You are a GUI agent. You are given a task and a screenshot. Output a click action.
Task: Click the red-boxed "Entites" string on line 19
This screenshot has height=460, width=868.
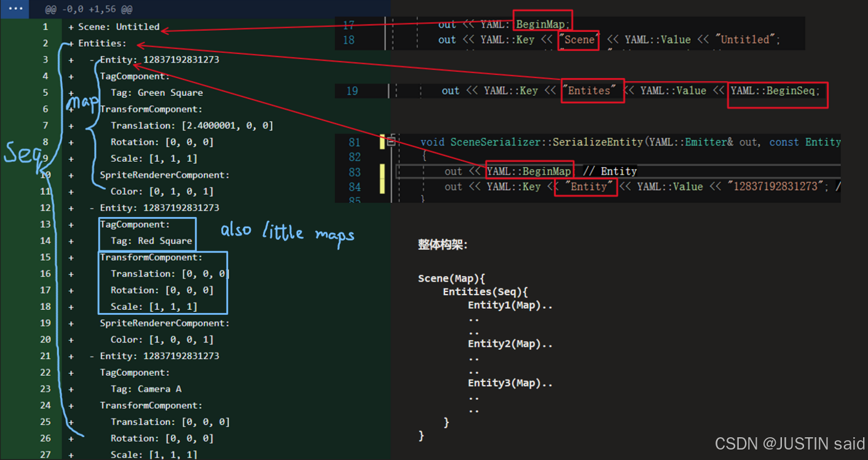pos(591,90)
